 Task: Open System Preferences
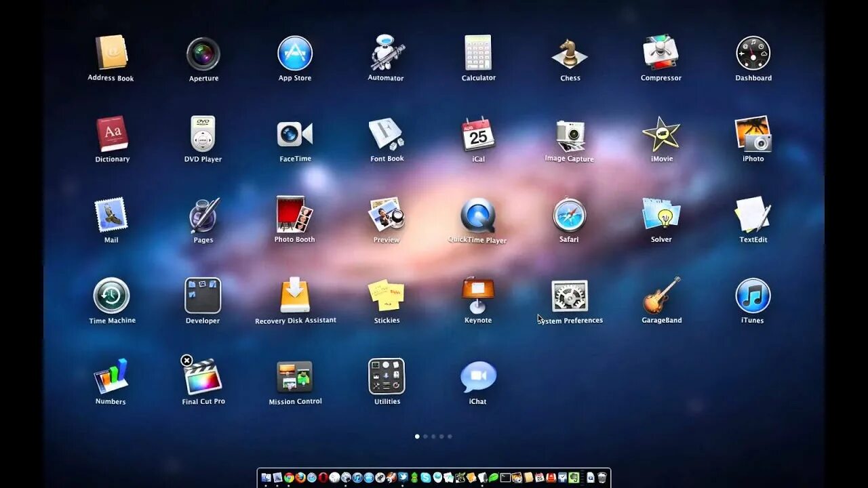coord(570,296)
